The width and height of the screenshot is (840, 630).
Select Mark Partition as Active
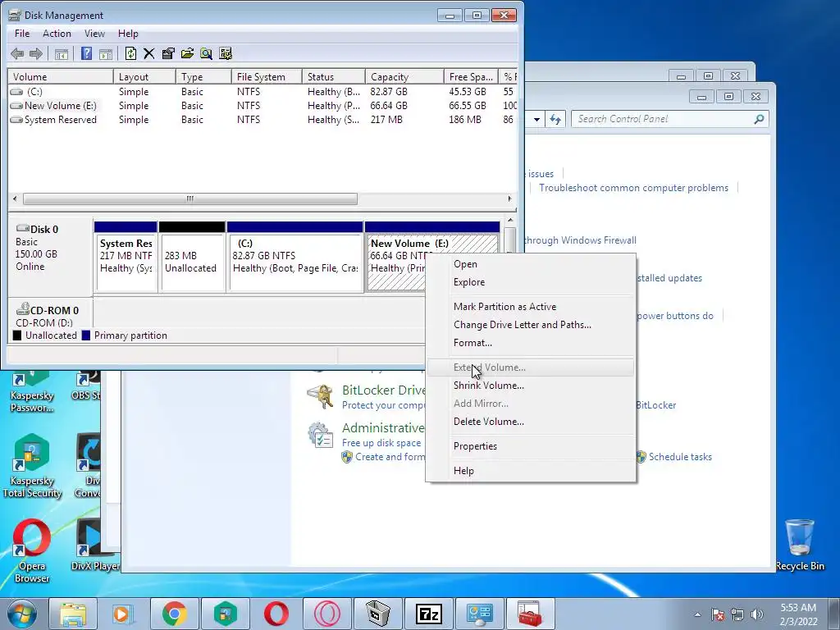point(531,307)
